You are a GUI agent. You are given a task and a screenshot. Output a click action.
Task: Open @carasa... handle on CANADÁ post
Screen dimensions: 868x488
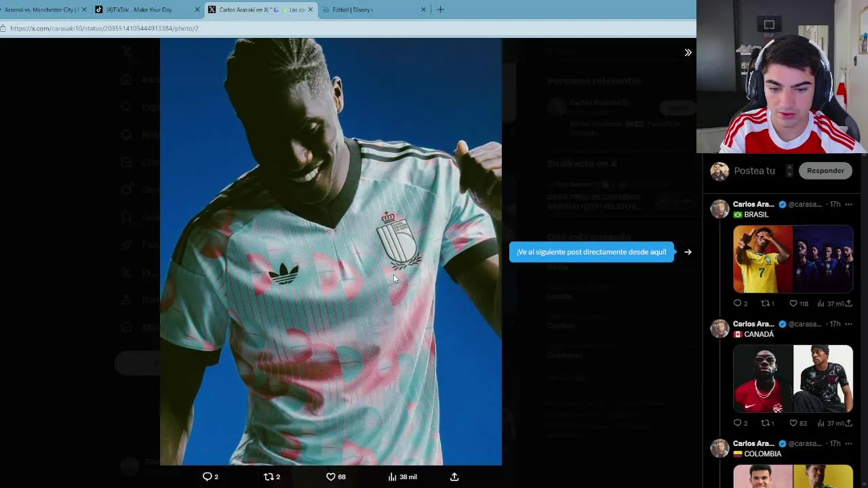coord(805,324)
